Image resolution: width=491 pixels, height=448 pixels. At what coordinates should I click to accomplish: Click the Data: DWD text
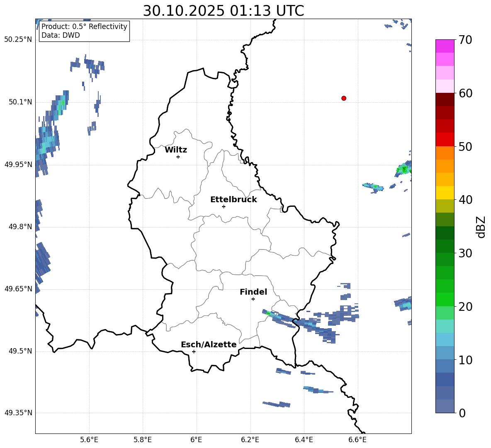tap(61, 35)
